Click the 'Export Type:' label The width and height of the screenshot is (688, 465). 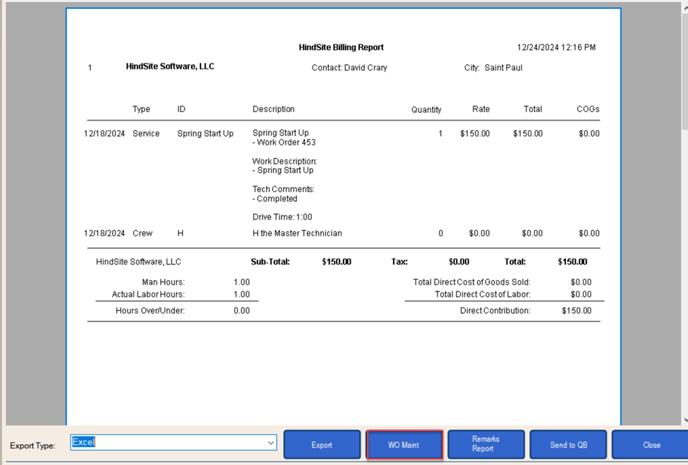[x=33, y=446]
